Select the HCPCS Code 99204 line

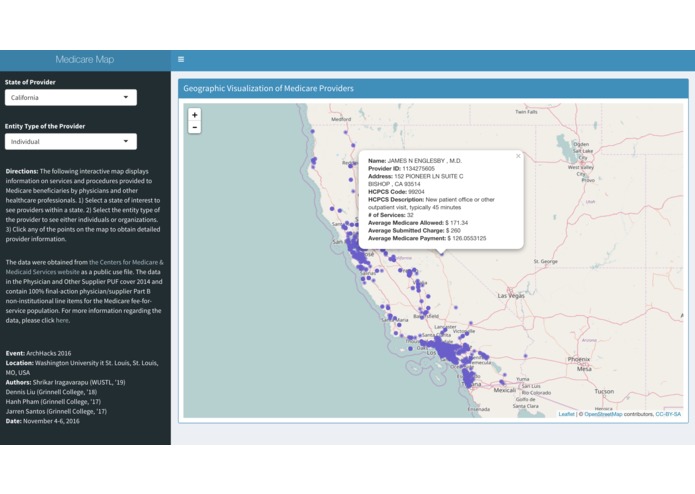pos(396,192)
